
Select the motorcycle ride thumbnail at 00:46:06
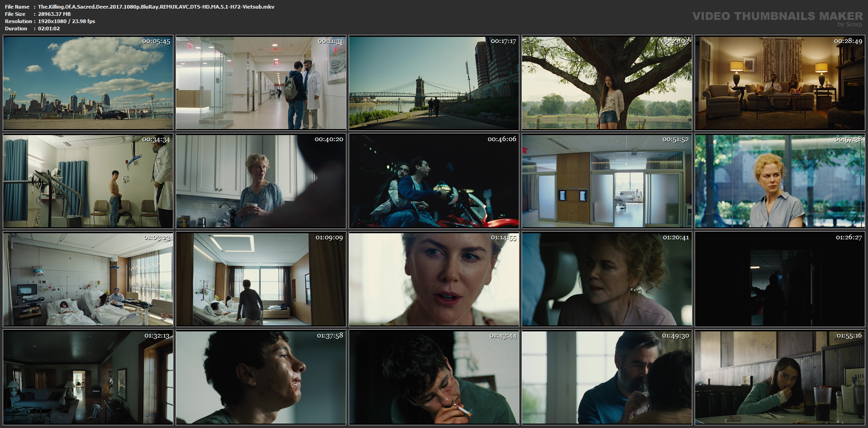click(x=434, y=181)
